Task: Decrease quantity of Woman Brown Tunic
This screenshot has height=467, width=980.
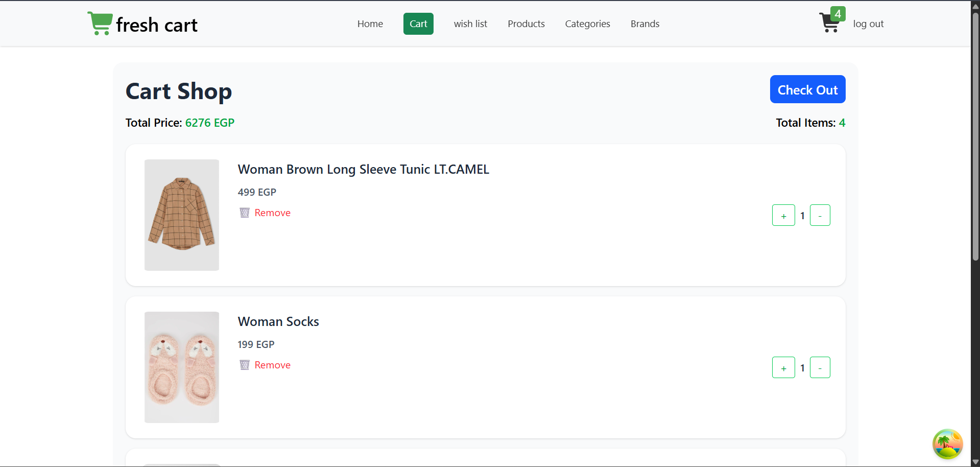Action: 820,215
